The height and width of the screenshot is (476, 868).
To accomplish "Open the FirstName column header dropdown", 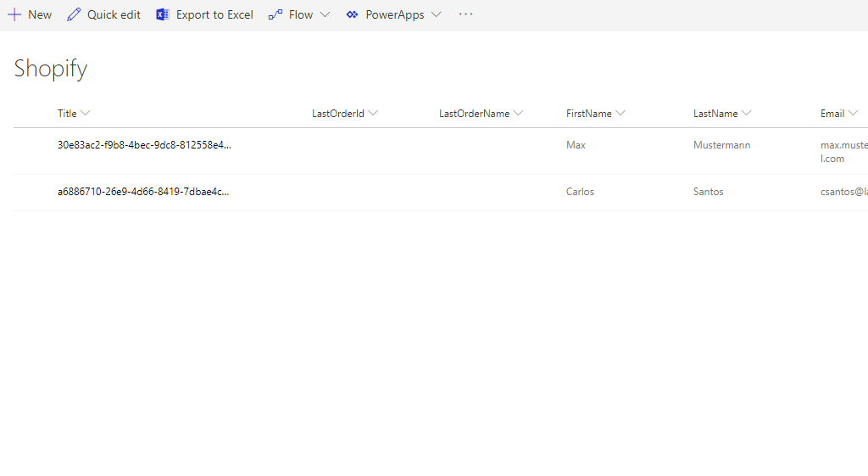I will point(620,114).
